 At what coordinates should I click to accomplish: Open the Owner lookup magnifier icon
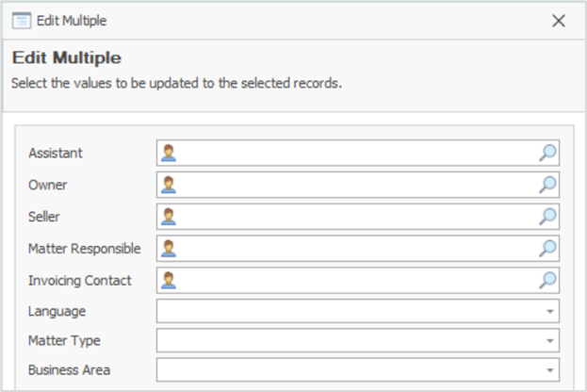pos(547,185)
